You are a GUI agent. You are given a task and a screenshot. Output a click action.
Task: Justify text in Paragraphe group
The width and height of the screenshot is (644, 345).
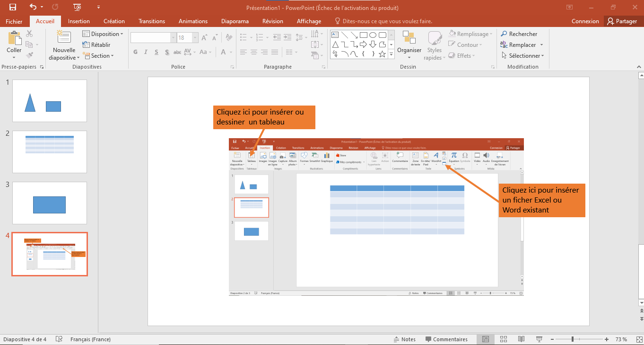pyautogui.click(x=275, y=52)
